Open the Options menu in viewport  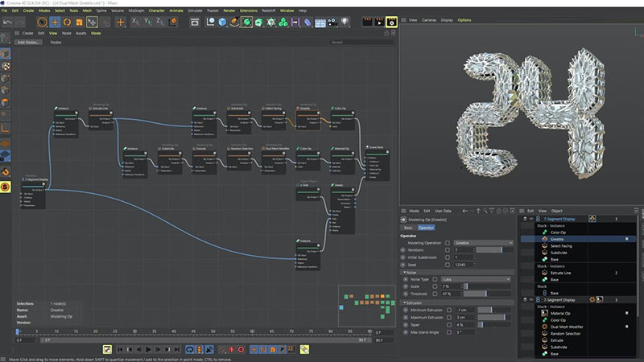coord(464,19)
